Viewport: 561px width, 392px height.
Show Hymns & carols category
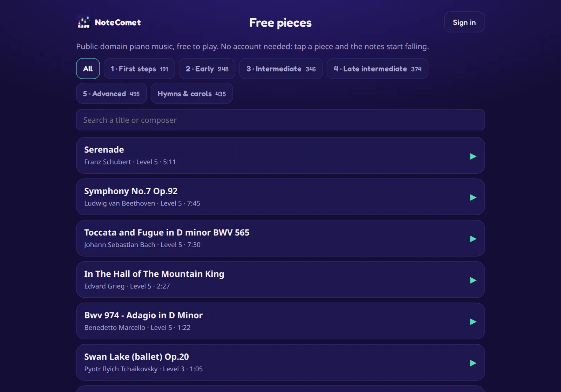192,94
